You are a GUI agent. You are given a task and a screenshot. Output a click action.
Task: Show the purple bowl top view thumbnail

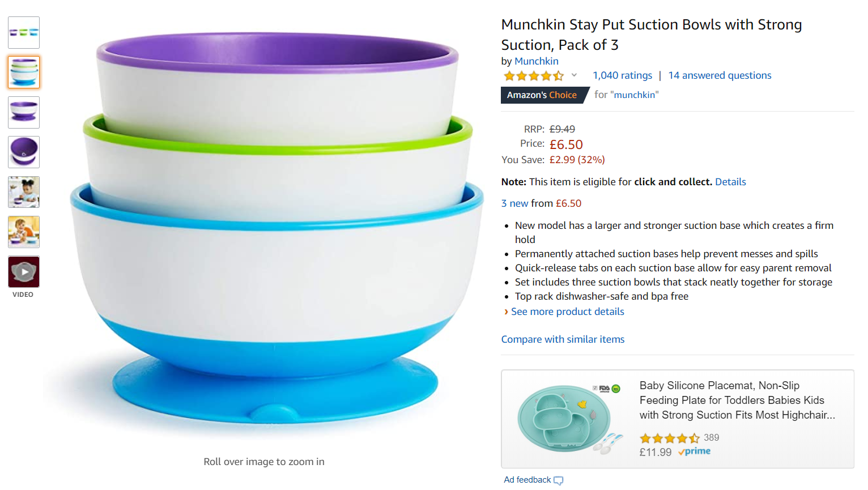[24, 152]
